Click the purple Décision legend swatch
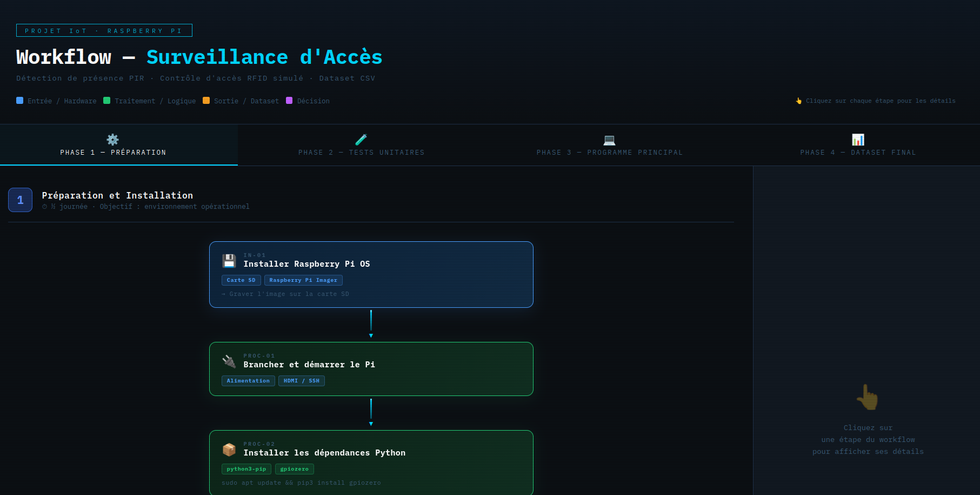This screenshot has height=495, width=980. point(289,100)
